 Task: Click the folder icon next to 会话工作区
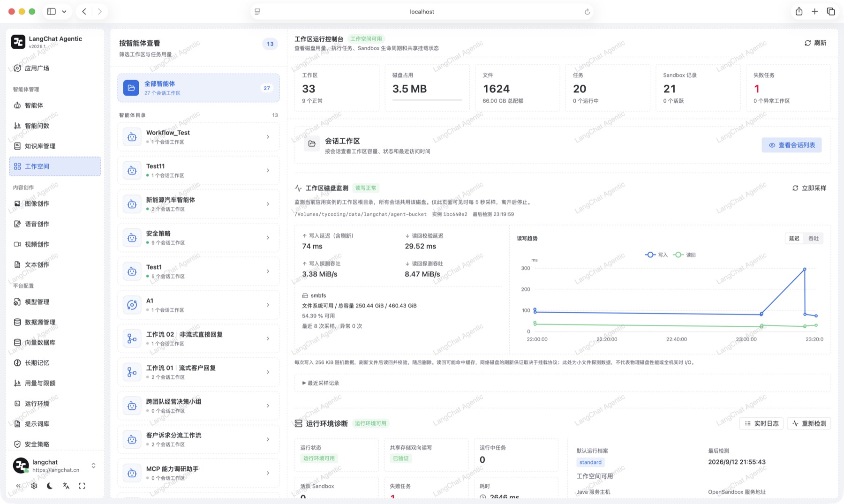coord(312,143)
